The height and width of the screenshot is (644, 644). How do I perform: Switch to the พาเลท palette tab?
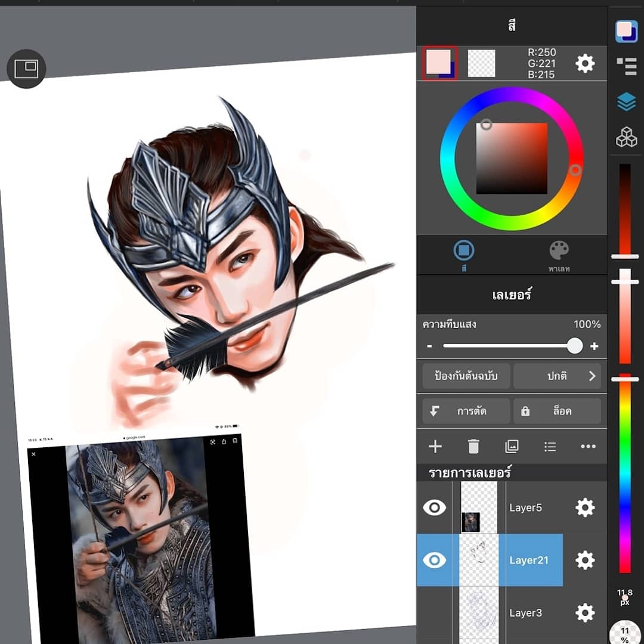click(x=559, y=256)
